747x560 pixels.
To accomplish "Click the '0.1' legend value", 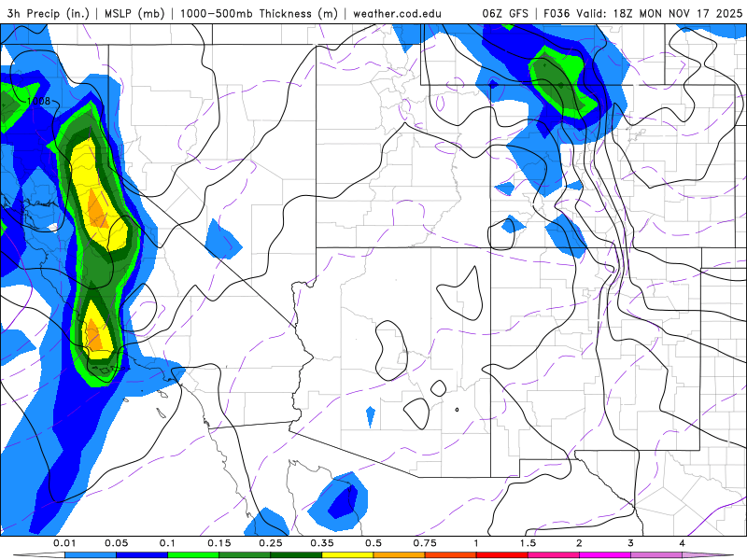I will (168, 543).
